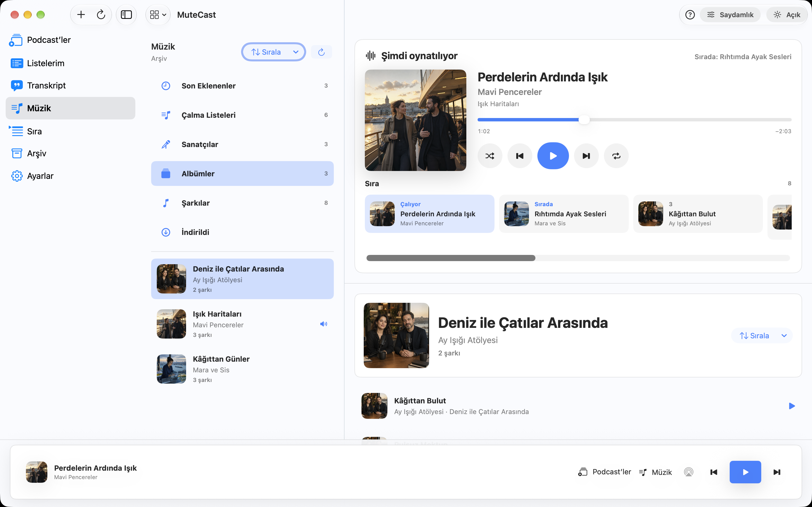Toggle the repeat button in now playing
Screen dimensions: 812x507
point(616,156)
